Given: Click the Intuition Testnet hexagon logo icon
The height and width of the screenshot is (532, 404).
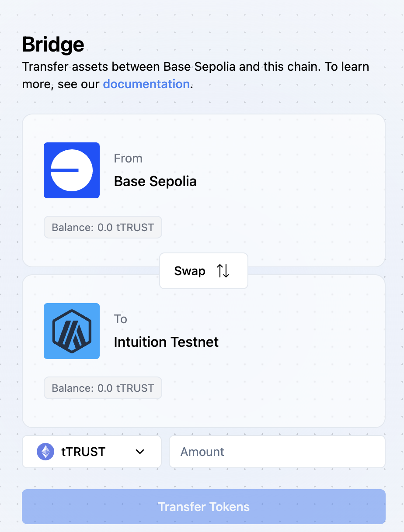Looking at the screenshot, I should click(x=72, y=331).
